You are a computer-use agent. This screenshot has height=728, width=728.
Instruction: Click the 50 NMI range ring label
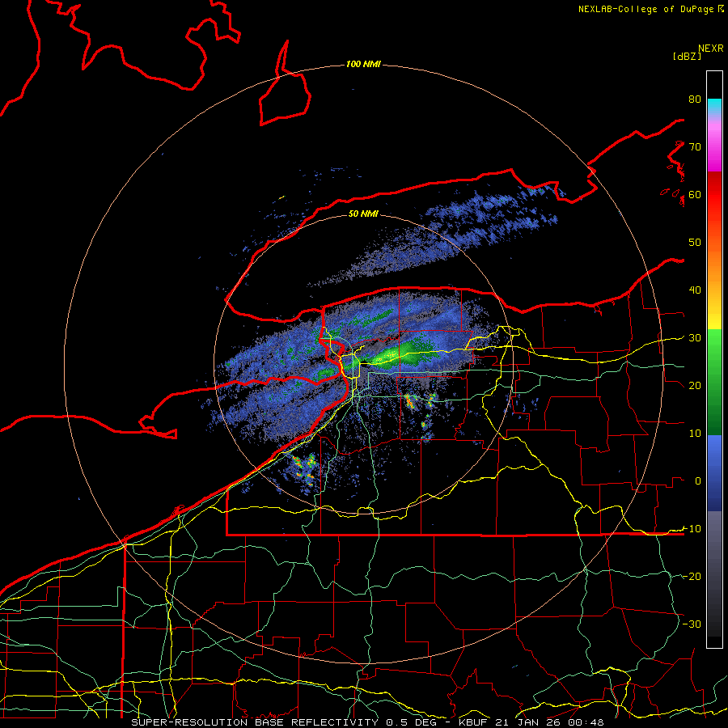coord(363,214)
